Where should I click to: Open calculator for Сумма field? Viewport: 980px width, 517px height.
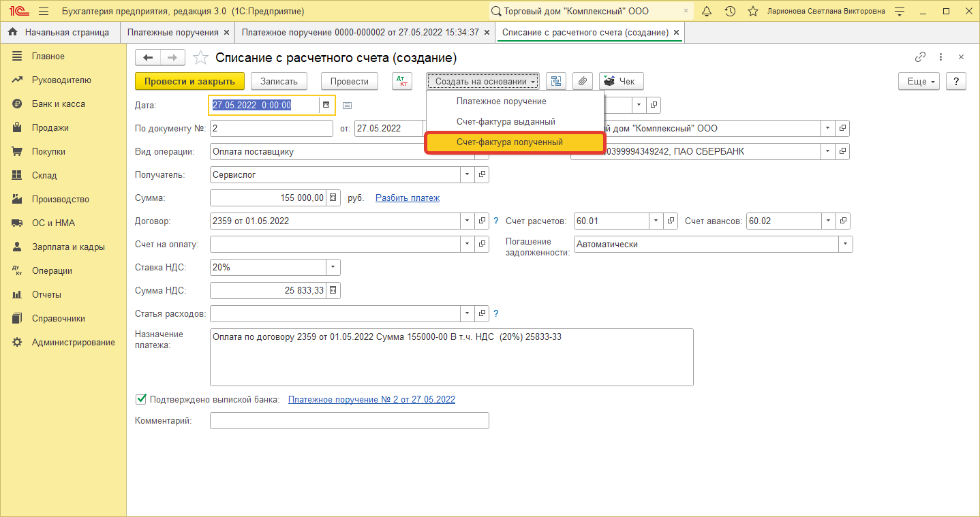tap(333, 198)
